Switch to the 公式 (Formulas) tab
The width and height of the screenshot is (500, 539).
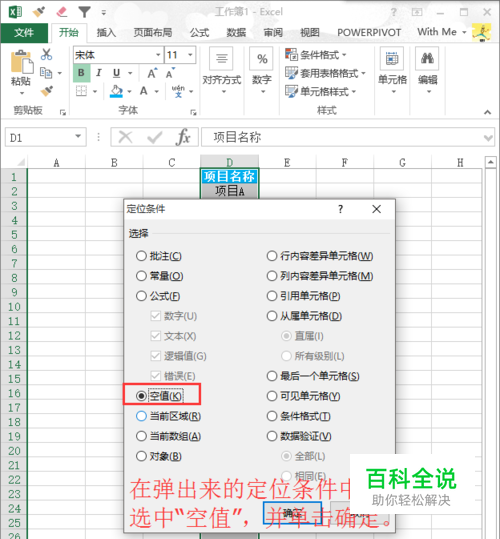click(x=199, y=33)
